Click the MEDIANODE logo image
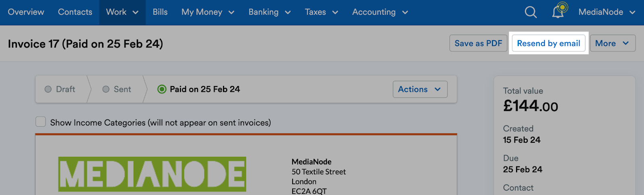Image resolution: width=644 pixels, height=195 pixels. 152,174
